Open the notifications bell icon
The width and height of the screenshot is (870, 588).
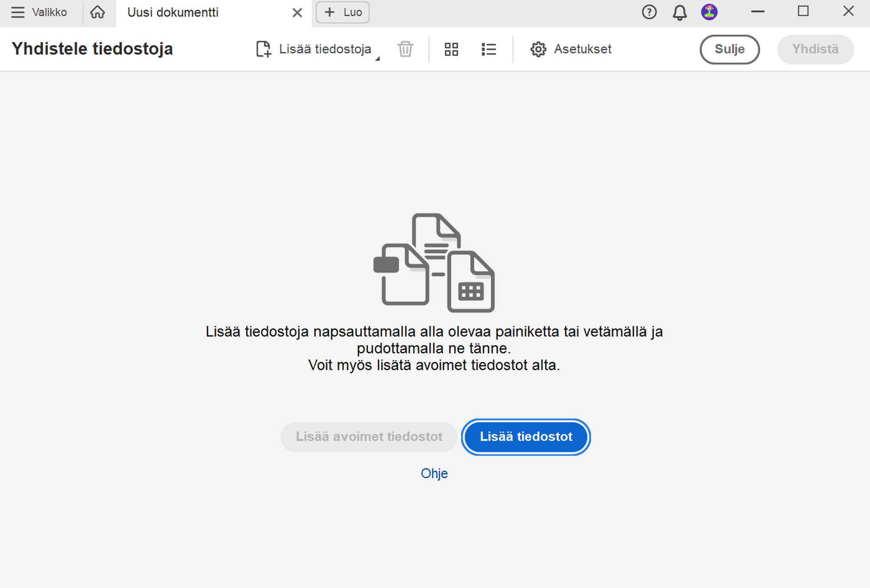point(680,12)
